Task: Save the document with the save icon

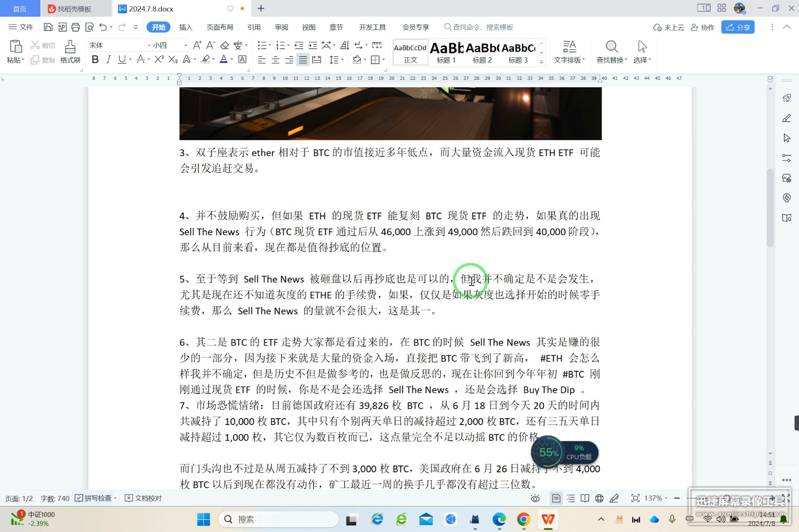Action: [48, 27]
